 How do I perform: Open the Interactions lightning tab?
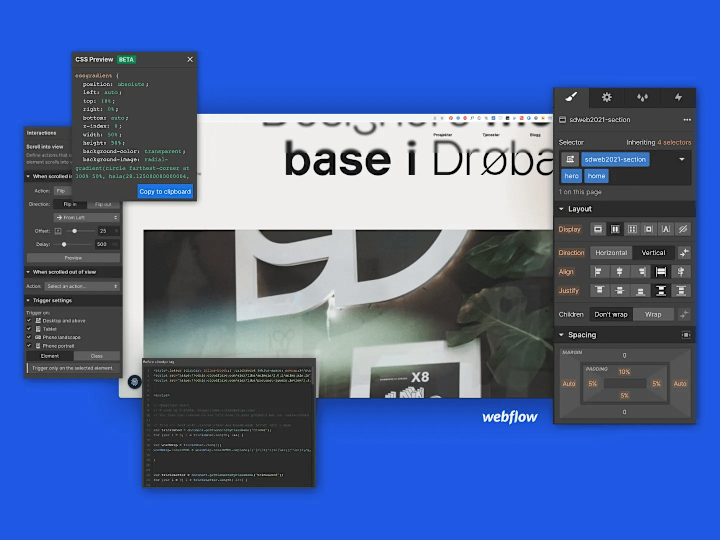click(x=678, y=97)
